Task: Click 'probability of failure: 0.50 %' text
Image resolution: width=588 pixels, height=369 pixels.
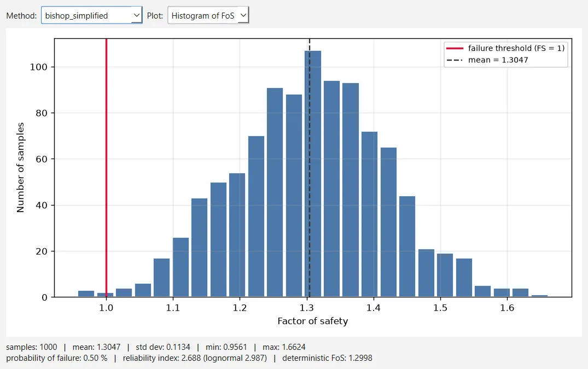Action: coord(57,358)
